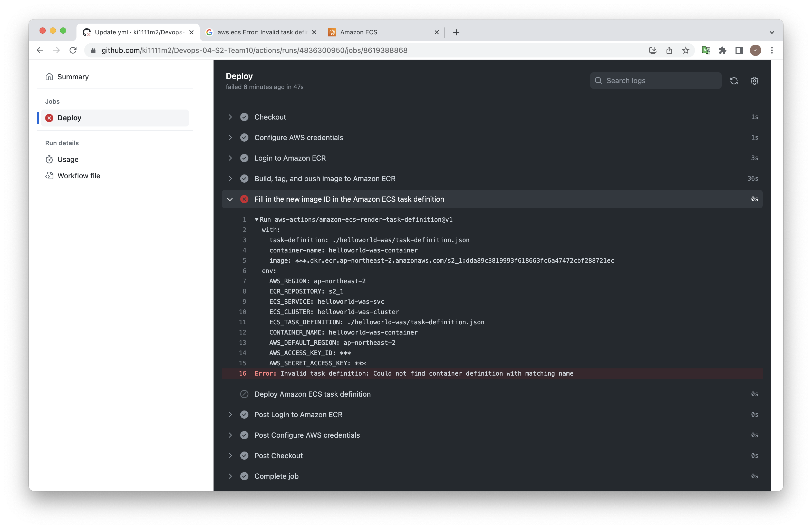Click the browser forward arrow
The image size is (812, 529).
(56, 51)
